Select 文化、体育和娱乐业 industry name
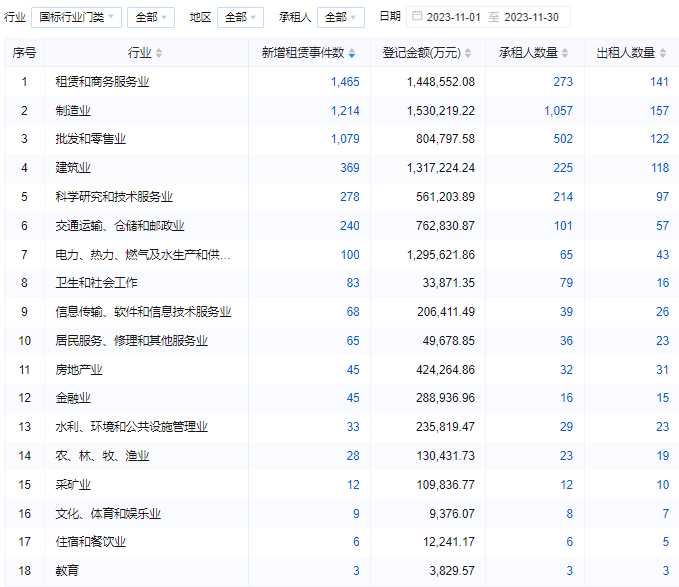Viewport: 679px width, 587px height. [108, 514]
